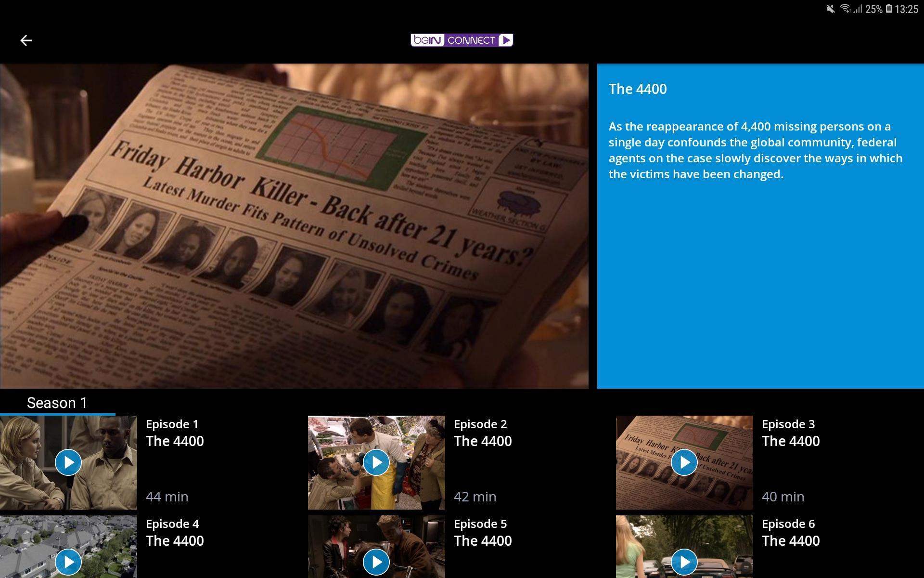The image size is (924, 578).
Task: Expand the season selection dropdown
Action: pyautogui.click(x=56, y=402)
